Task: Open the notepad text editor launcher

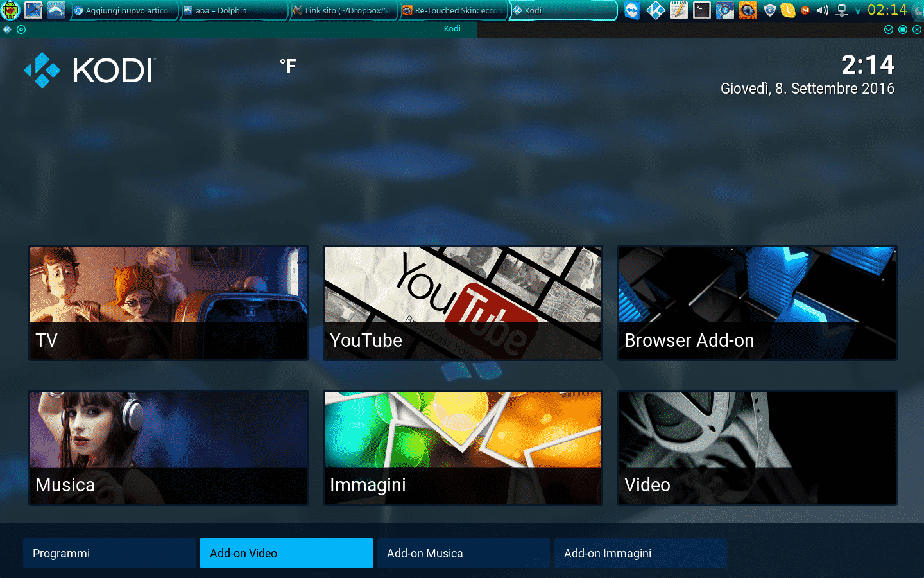Action: click(x=678, y=10)
